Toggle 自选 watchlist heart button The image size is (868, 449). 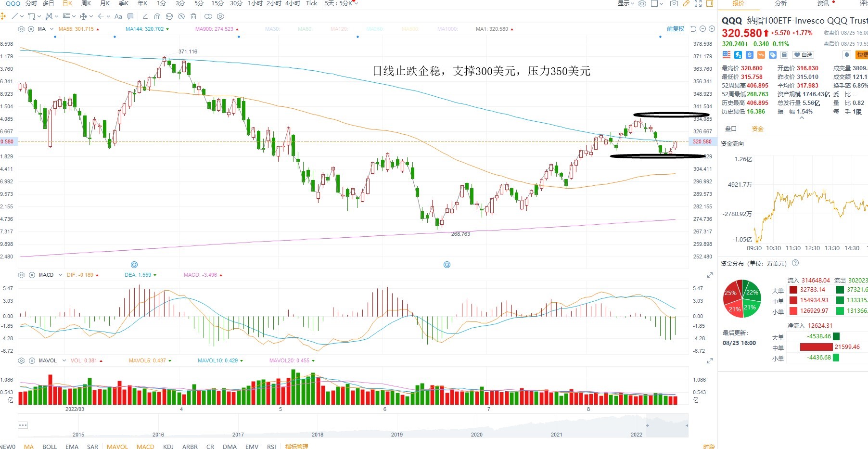[x=803, y=55]
